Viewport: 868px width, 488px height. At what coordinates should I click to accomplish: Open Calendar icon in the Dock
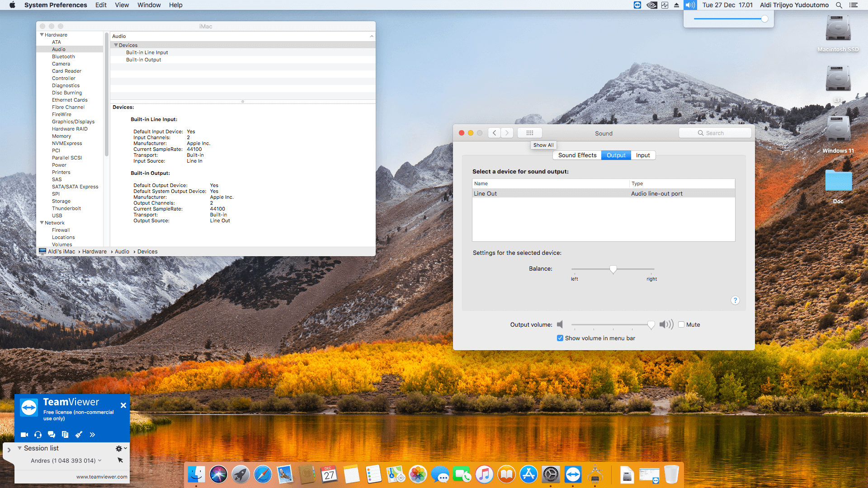point(329,474)
